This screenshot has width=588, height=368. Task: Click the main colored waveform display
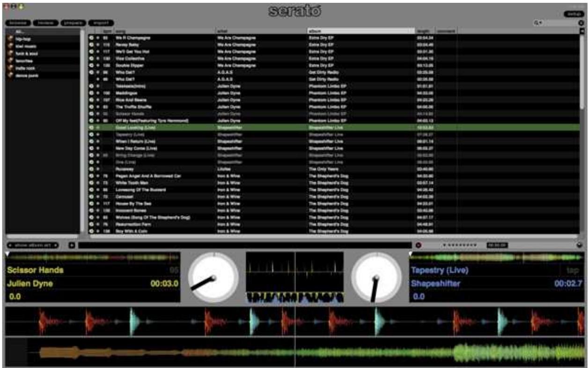(x=294, y=337)
